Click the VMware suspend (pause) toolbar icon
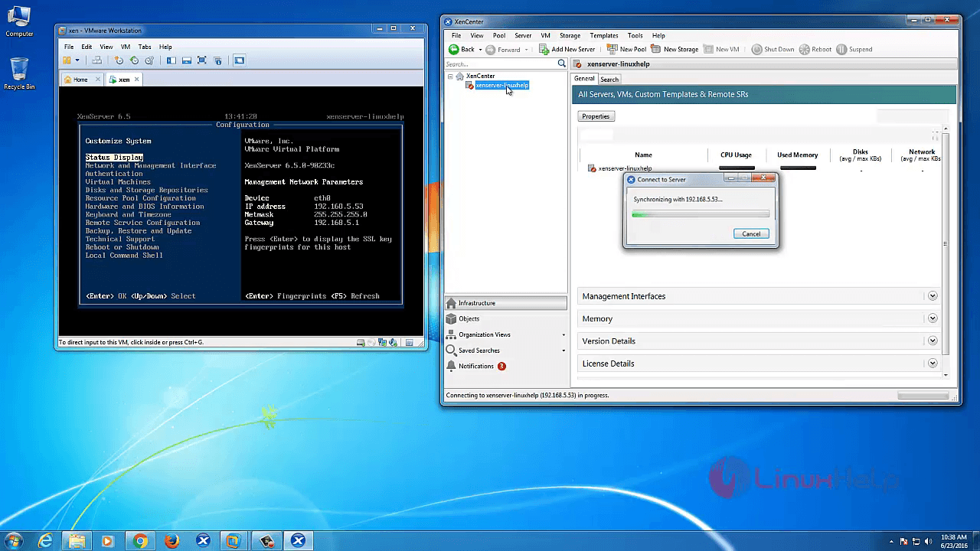Image resolution: width=980 pixels, height=551 pixels. tap(67, 60)
